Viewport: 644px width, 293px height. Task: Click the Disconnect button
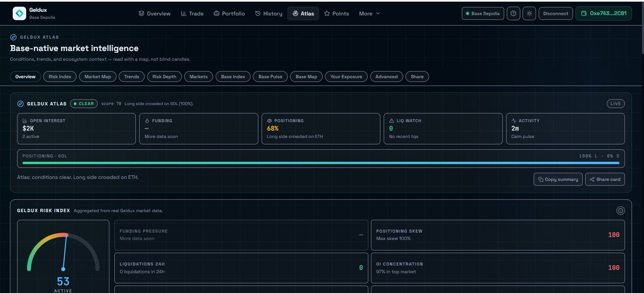coord(555,13)
